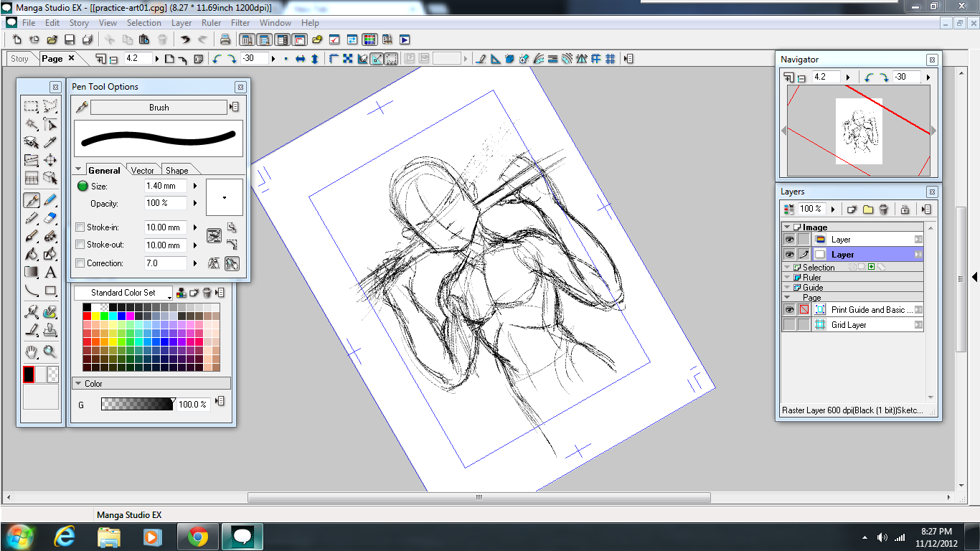
Task: Open the Size value dropdown arrow
Action: tap(194, 185)
